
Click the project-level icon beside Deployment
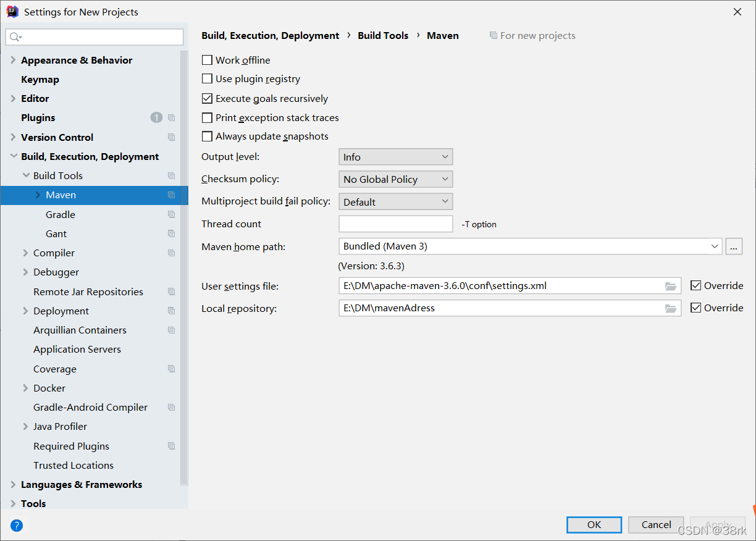pyautogui.click(x=172, y=311)
